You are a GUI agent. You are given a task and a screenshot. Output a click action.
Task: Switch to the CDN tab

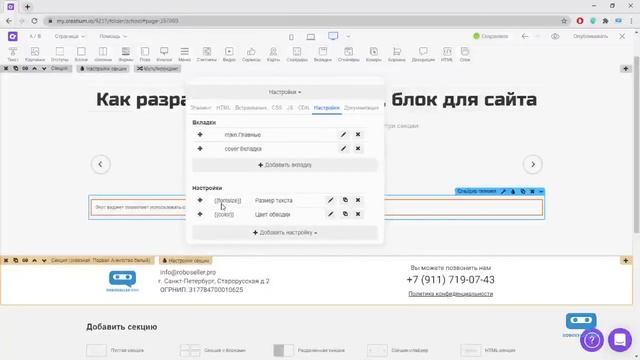click(303, 108)
